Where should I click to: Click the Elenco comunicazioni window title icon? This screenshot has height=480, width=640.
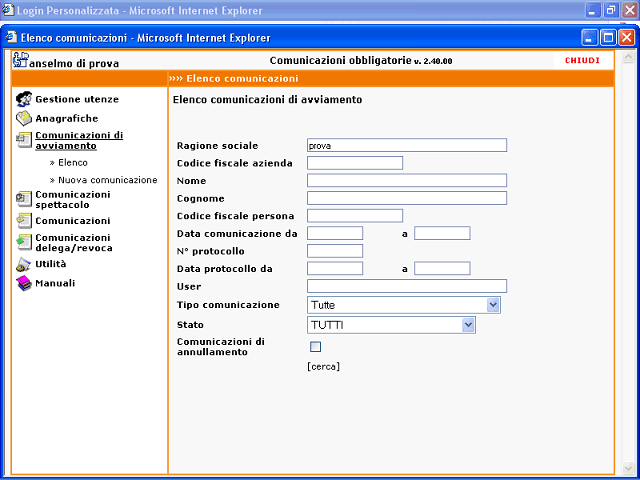[x=11, y=38]
